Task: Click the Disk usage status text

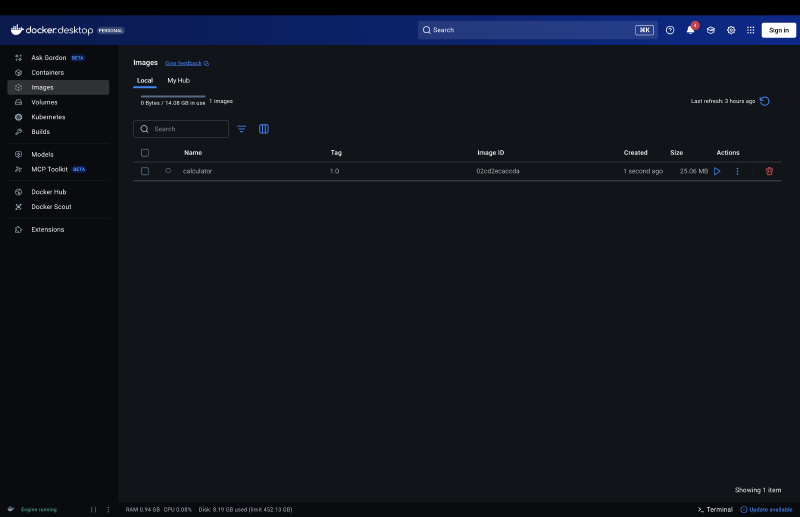Action: coord(245,509)
